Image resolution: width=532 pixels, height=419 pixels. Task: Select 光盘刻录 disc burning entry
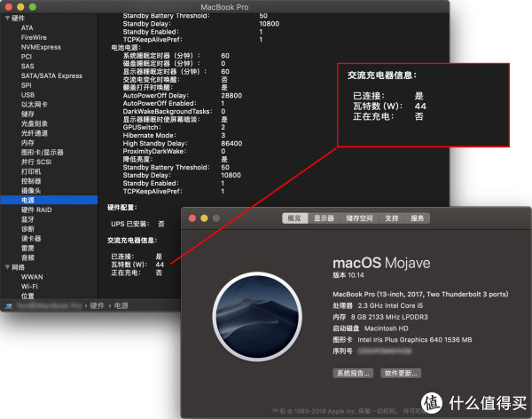coord(35,123)
